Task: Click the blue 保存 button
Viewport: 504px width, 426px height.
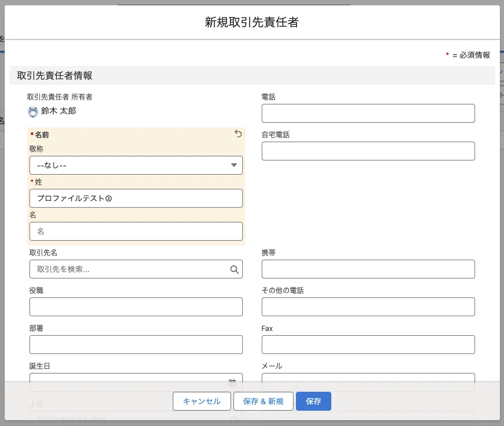Action: click(314, 401)
